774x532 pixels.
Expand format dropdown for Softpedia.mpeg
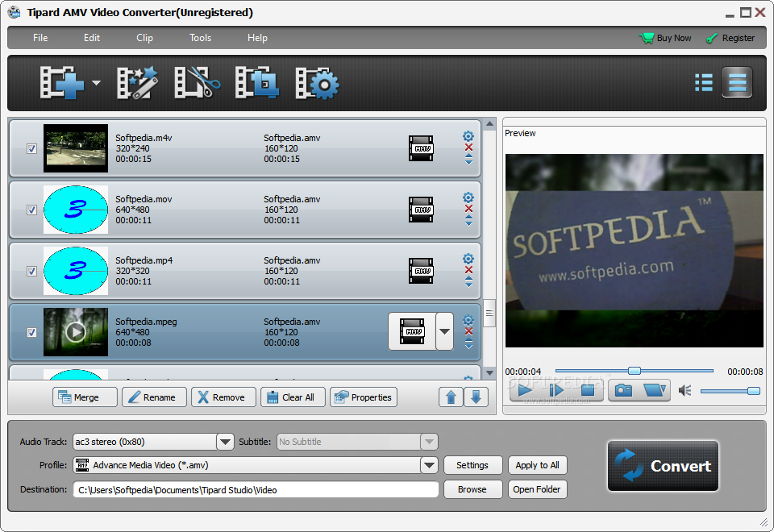[x=445, y=331]
